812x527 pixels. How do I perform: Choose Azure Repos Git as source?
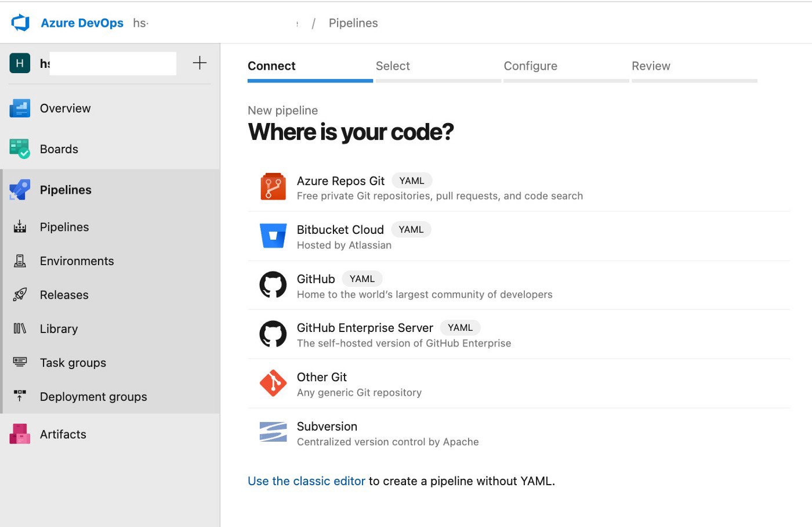coord(340,181)
